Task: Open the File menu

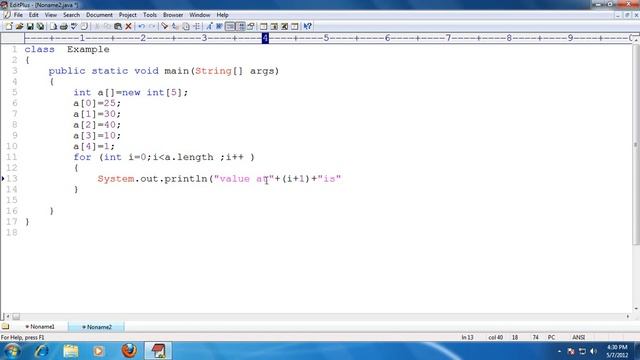Action: tap(18, 15)
